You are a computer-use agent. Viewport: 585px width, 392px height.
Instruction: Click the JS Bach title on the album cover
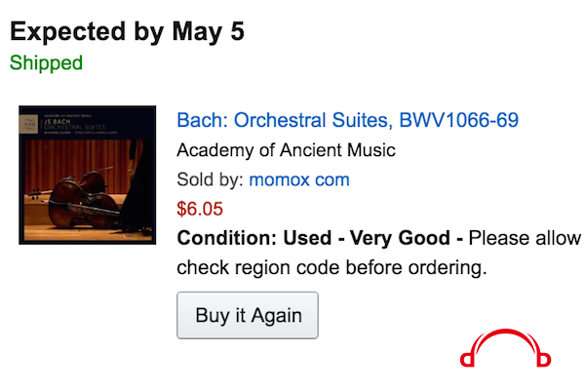point(58,122)
